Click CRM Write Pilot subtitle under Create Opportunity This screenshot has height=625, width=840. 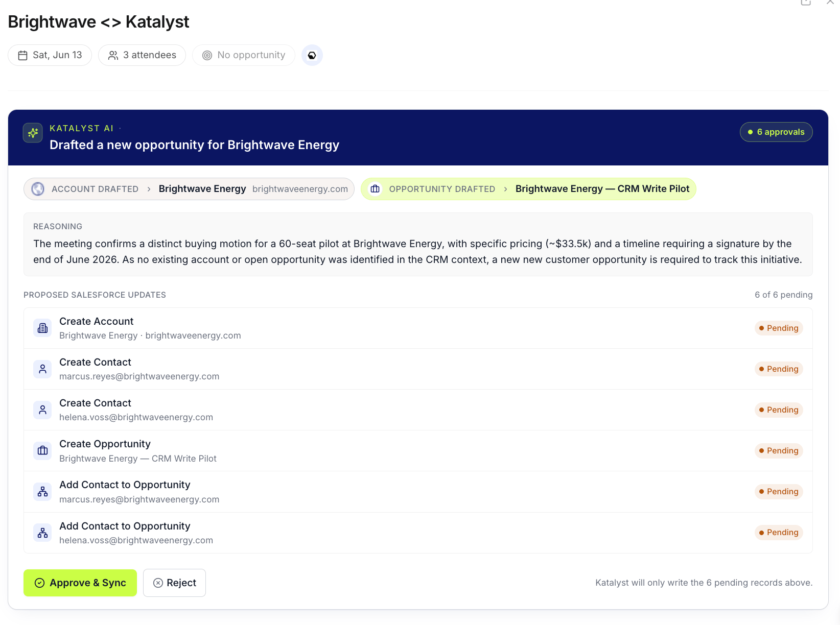[x=138, y=459]
